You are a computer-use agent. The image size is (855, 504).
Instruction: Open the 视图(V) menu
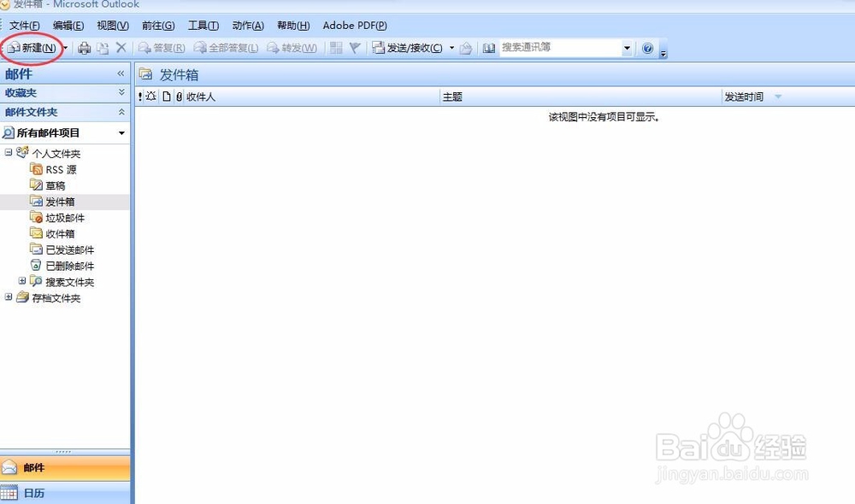click(113, 26)
